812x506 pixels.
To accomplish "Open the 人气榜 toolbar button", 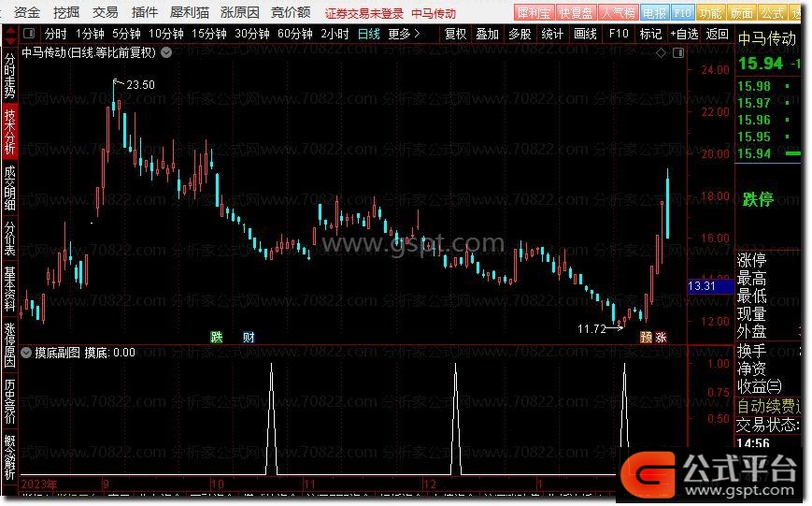I will coord(619,13).
